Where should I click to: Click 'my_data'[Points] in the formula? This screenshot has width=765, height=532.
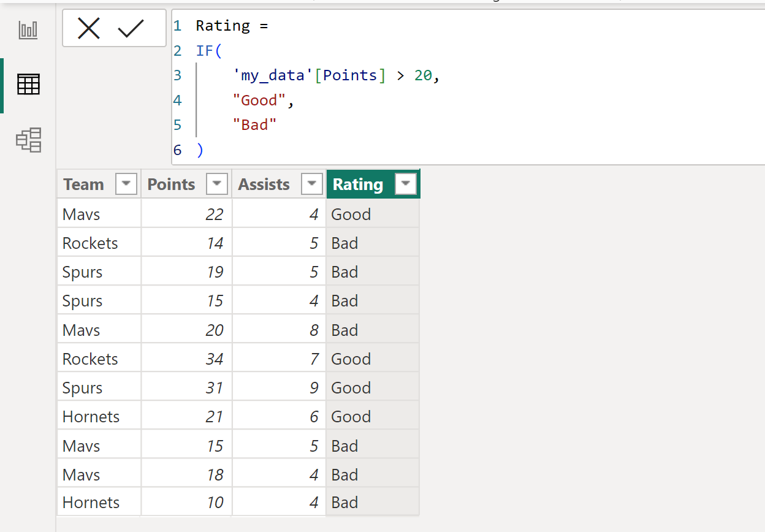[309, 75]
